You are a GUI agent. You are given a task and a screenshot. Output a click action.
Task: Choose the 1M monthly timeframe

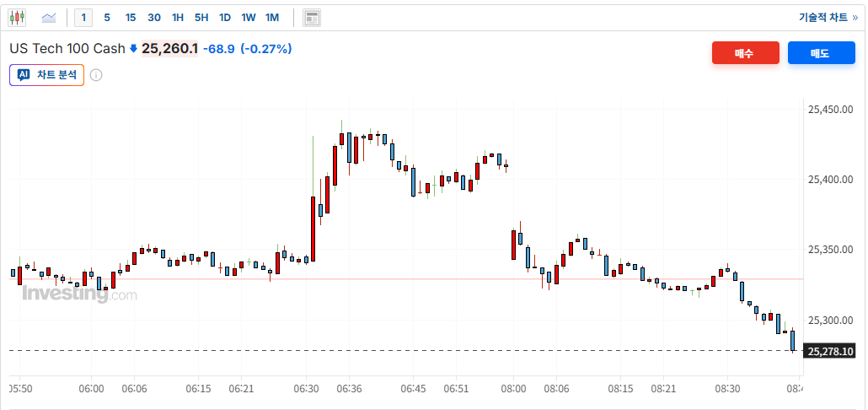click(x=272, y=17)
